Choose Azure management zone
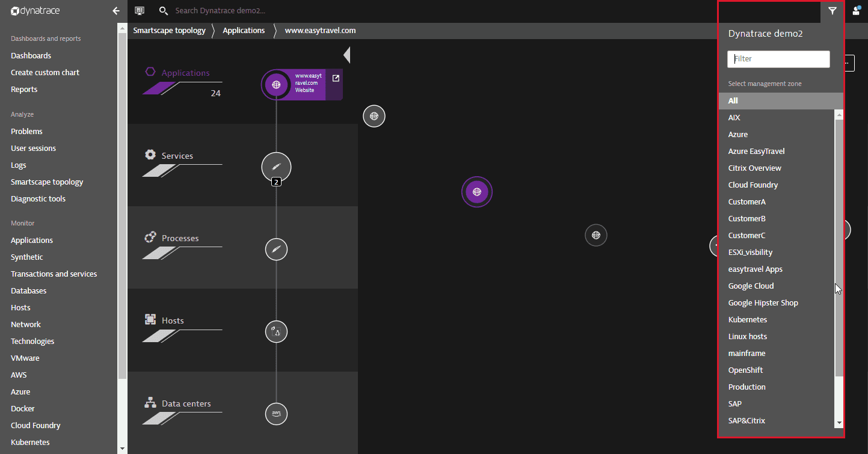Viewport: 868px width, 454px height. pyautogui.click(x=738, y=135)
